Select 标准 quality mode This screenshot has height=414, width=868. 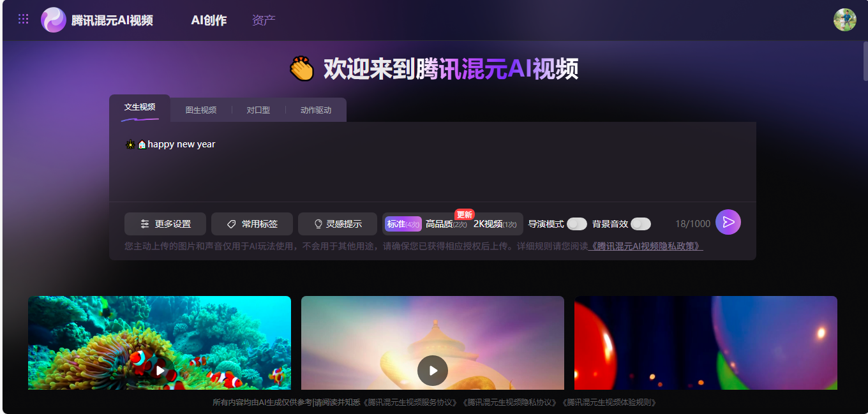coord(403,224)
